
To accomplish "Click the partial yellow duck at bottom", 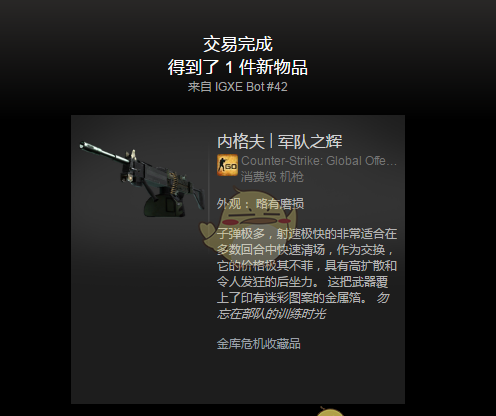I will click(x=330, y=411).
